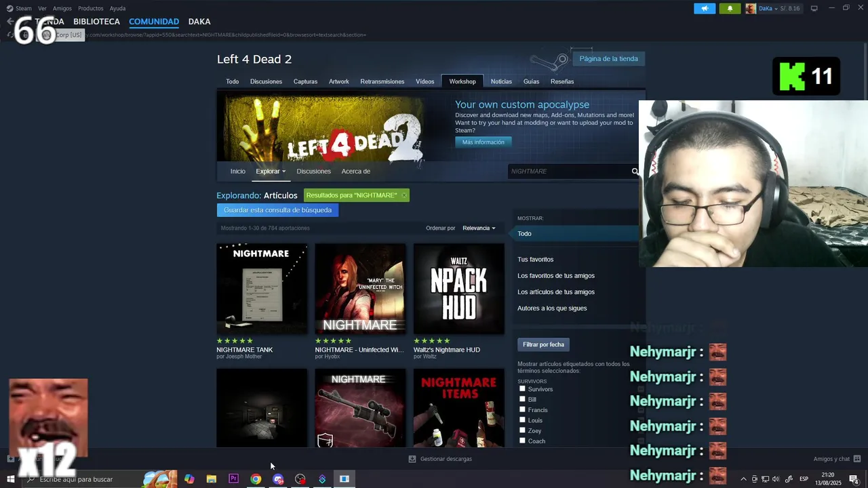Check the Francis checkbox

tap(522, 409)
